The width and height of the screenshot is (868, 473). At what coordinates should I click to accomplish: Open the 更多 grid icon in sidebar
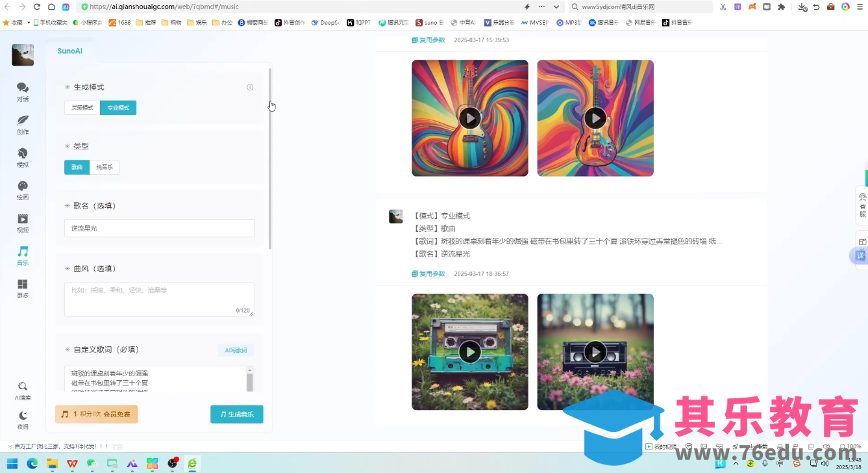click(23, 288)
